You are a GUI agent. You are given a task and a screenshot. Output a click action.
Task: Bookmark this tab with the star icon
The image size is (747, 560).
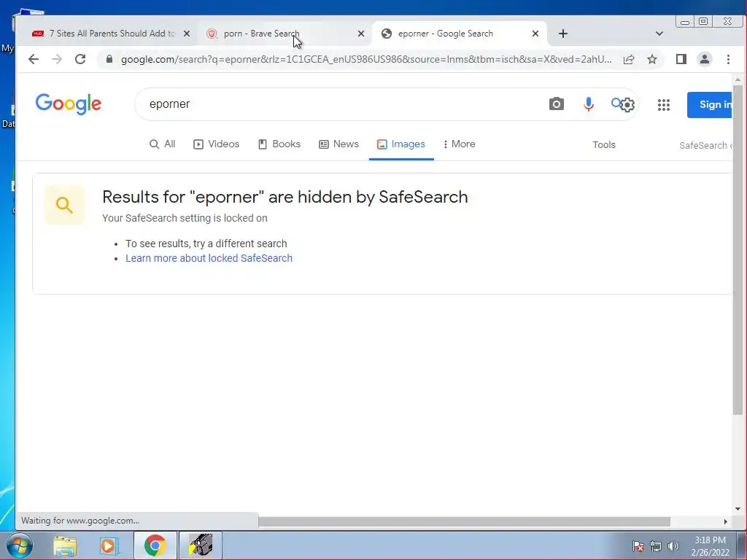tap(652, 59)
